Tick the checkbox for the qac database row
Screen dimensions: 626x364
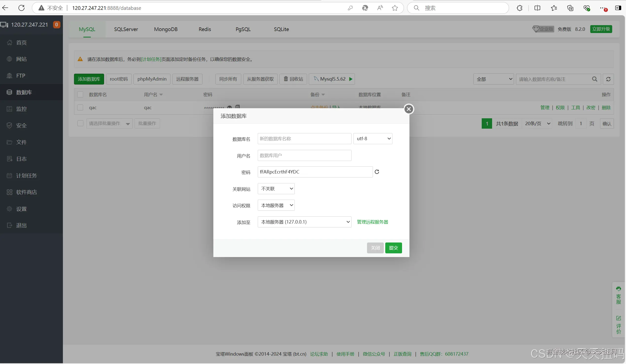pyautogui.click(x=80, y=108)
